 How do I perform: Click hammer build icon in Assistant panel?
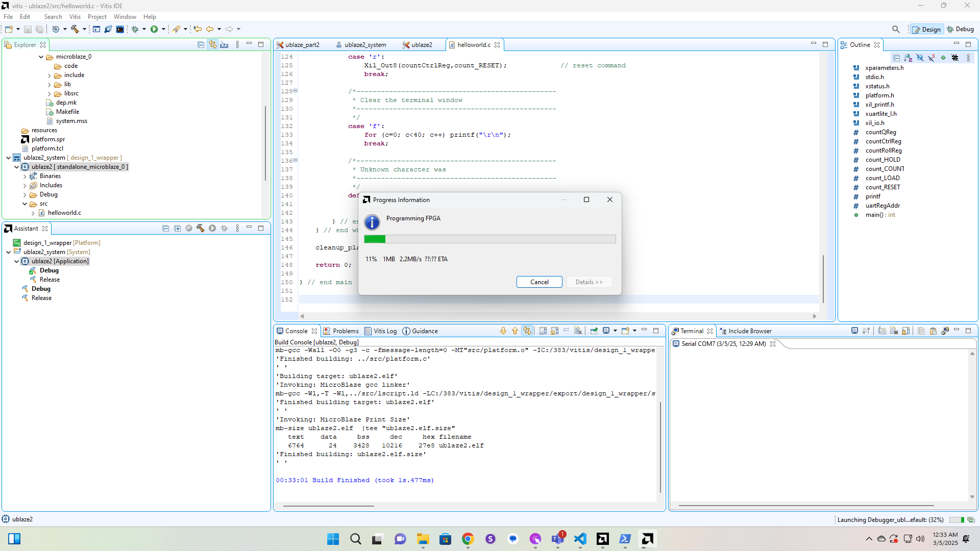click(200, 229)
